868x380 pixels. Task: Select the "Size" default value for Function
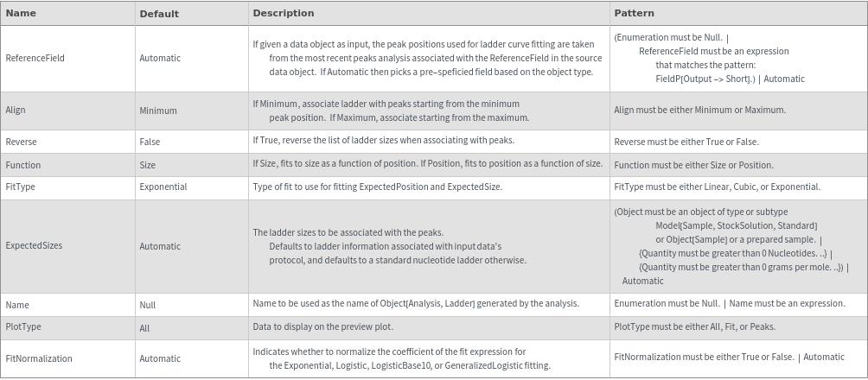click(x=148, y=165)
